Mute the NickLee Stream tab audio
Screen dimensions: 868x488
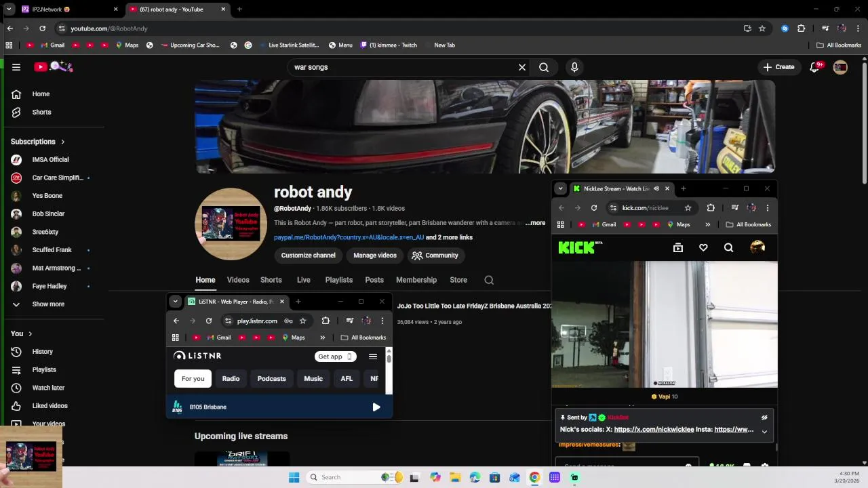coord(656,189)
